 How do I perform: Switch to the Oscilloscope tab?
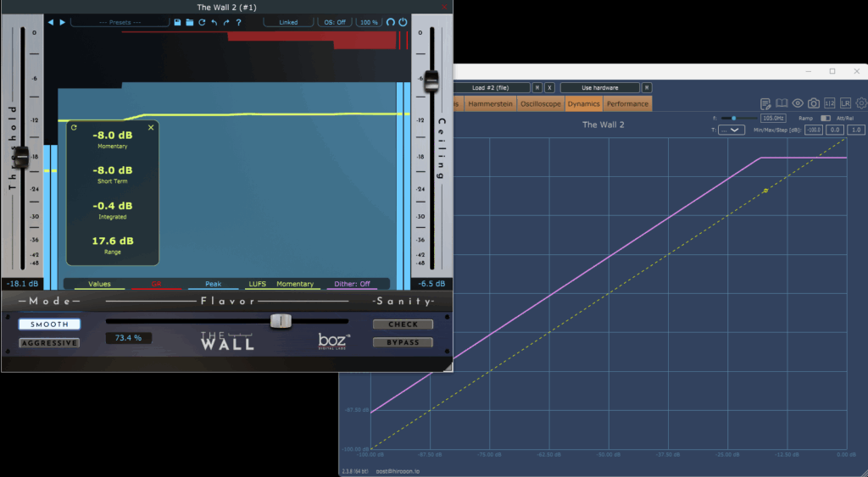[x=541, y=103]
